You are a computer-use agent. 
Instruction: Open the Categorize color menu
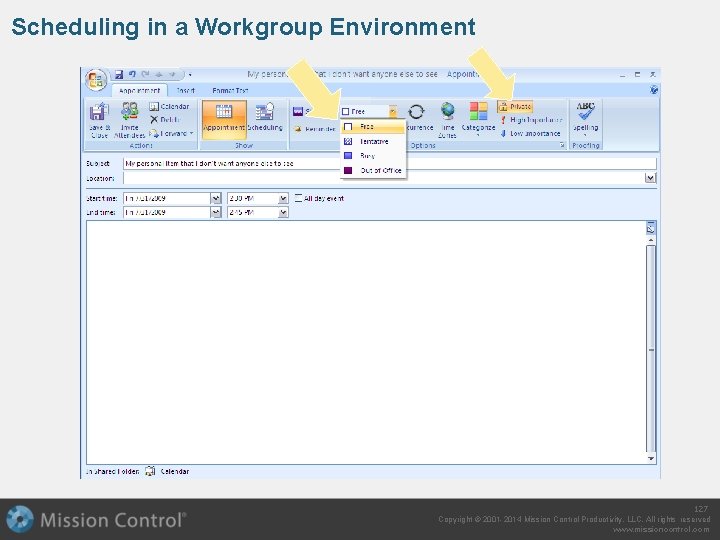pos(478,119)
